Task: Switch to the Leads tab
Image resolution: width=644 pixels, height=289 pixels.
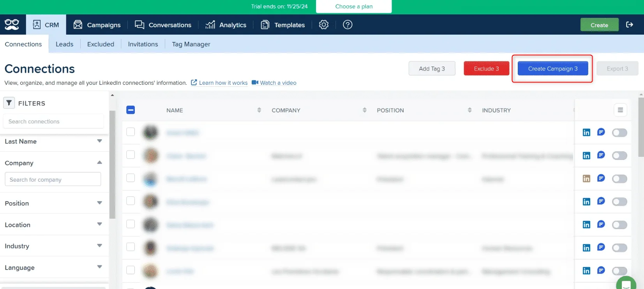Action: (x=64, y=44)
